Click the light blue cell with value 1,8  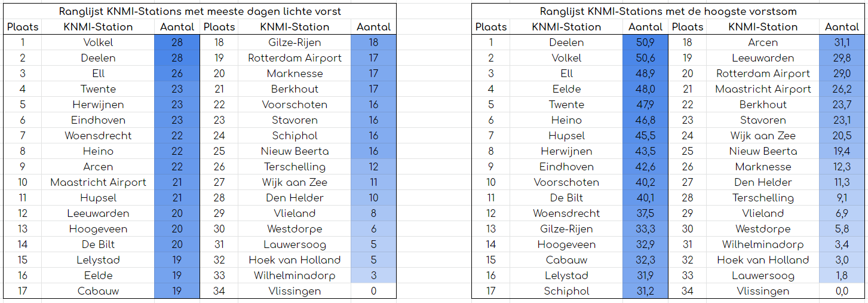(x=842, y=276)
